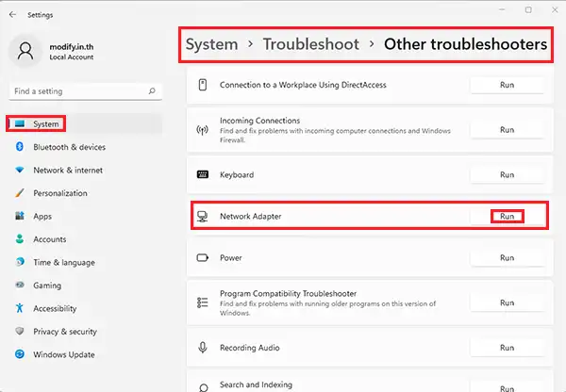The image size is (566, 392).
Task: Open Gaming settings
Action: [x=47, y=286]
